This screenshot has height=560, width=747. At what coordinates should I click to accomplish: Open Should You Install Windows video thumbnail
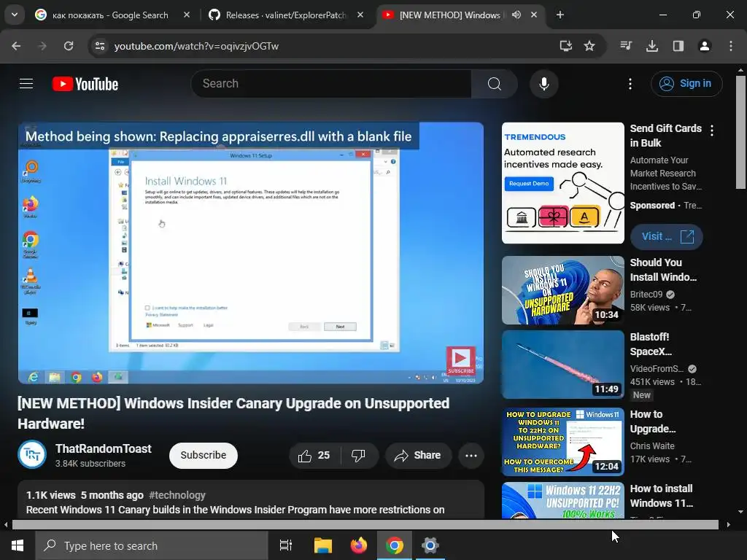563,290
